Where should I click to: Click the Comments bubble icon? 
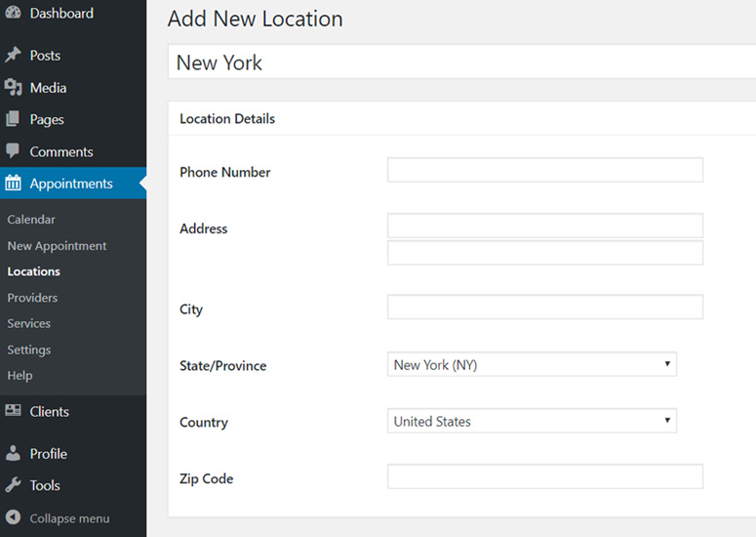click(13, 151)
